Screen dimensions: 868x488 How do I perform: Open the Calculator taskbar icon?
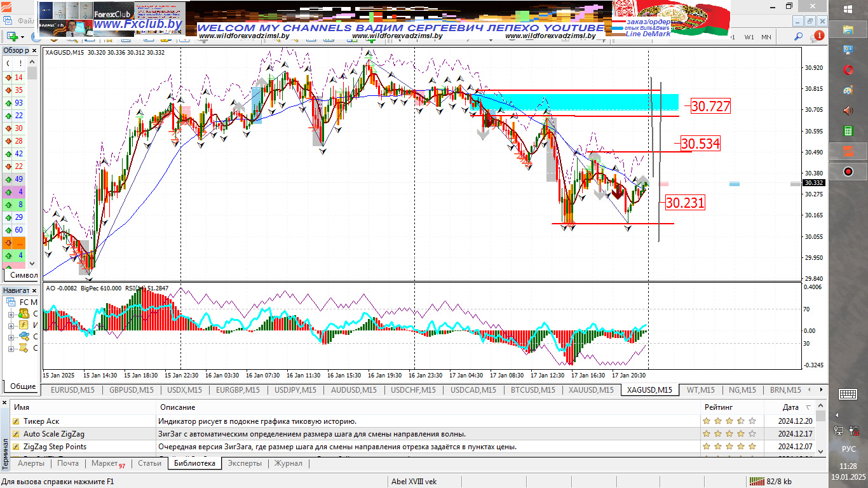848,131
